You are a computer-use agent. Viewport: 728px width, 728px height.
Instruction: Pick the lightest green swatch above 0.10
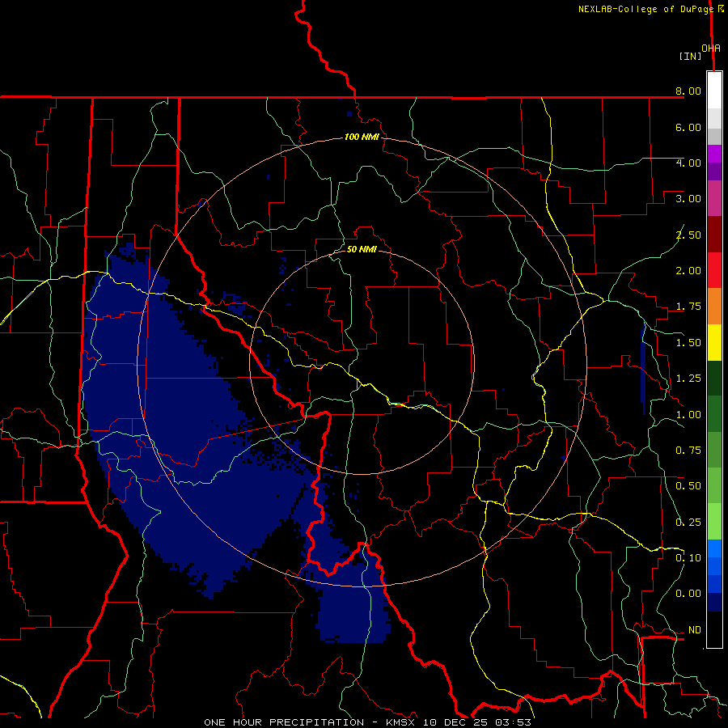[x=714, y=522]
